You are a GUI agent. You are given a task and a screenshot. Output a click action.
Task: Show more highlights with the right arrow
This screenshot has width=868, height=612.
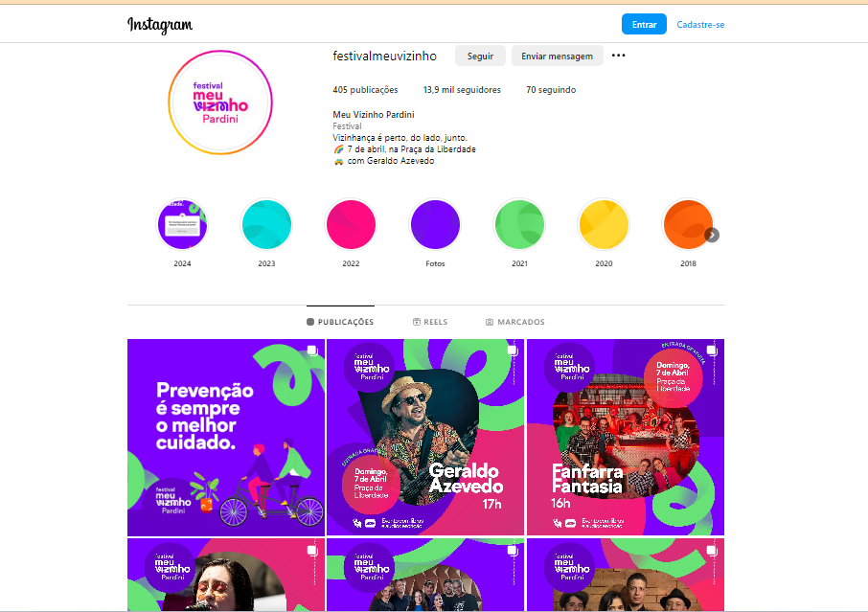point(712,236)
